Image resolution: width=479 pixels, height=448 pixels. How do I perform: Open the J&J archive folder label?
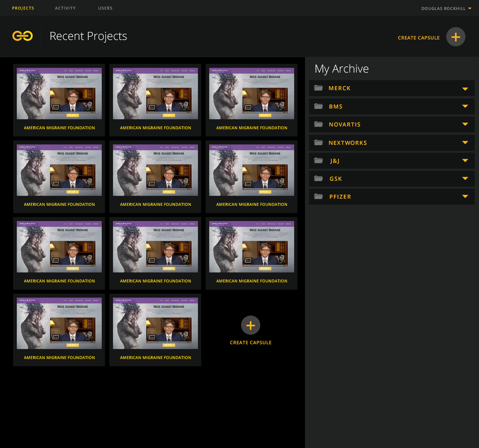pos(335,161)
